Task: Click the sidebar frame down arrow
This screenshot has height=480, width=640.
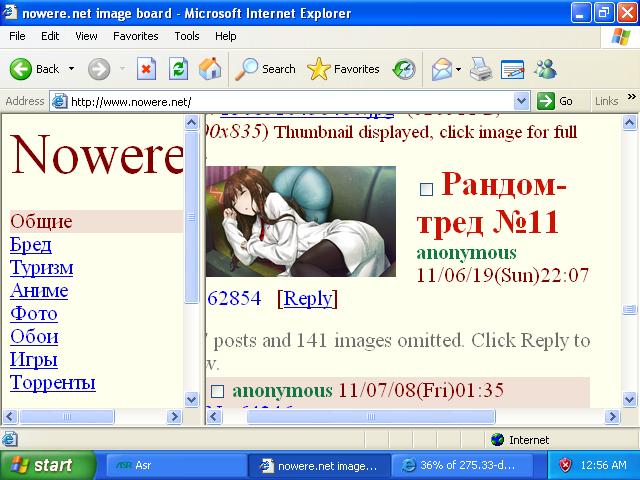Action: (x=191, y=399)
